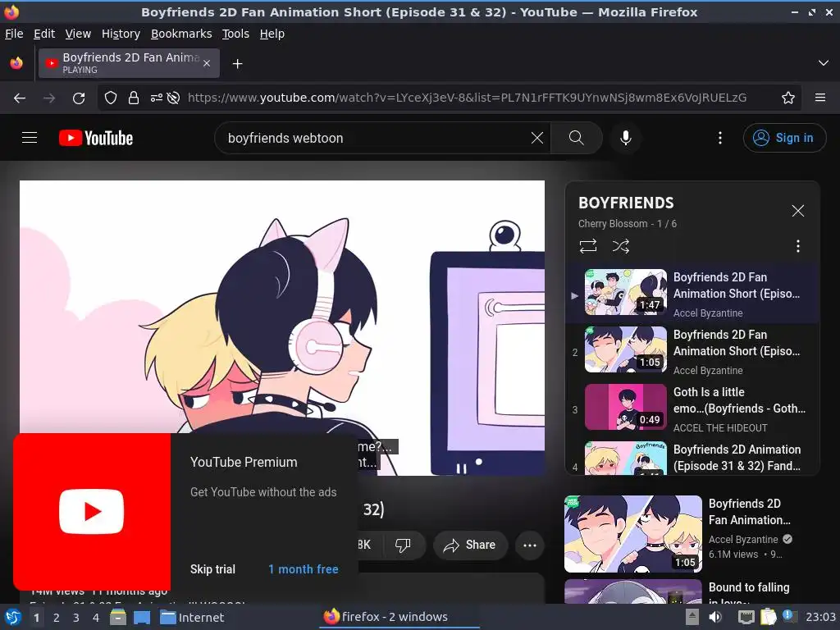Play the 1:47 playlist video thumbnail
The image size is (840, 630).
pyautogui.click(x=625, y=292)
